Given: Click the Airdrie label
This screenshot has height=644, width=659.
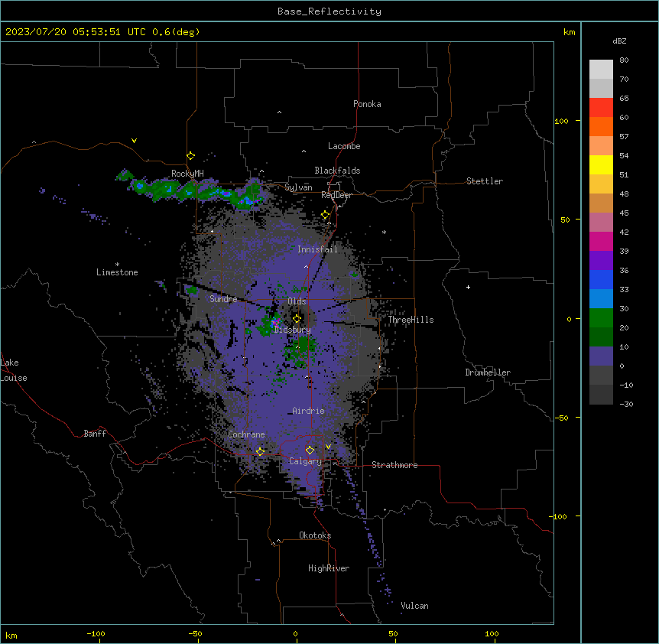Looking at the screenshot, I should [308, 411].
